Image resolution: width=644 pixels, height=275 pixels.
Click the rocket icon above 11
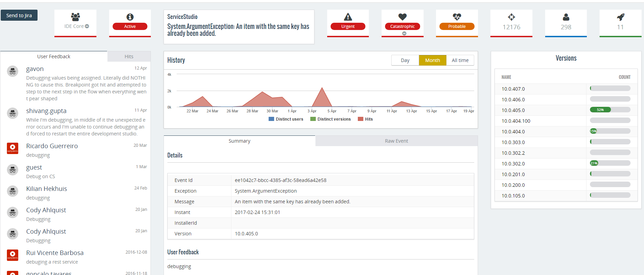click(621, 17)
